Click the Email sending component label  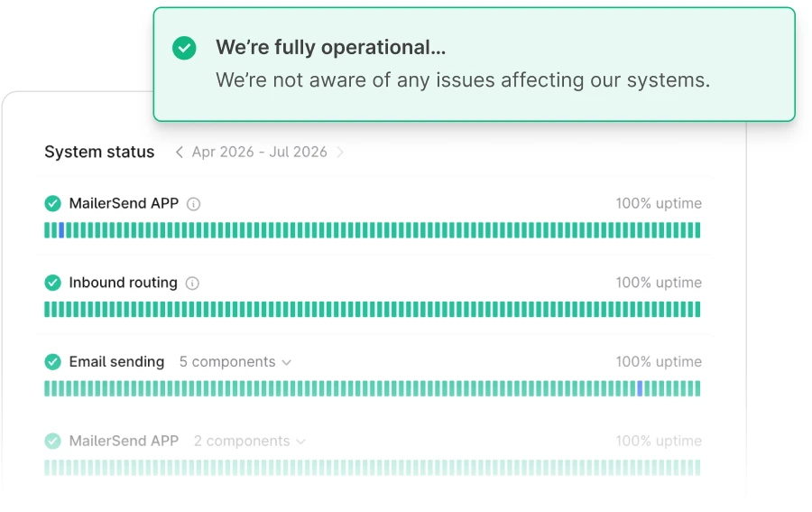(x=116, y=362)
